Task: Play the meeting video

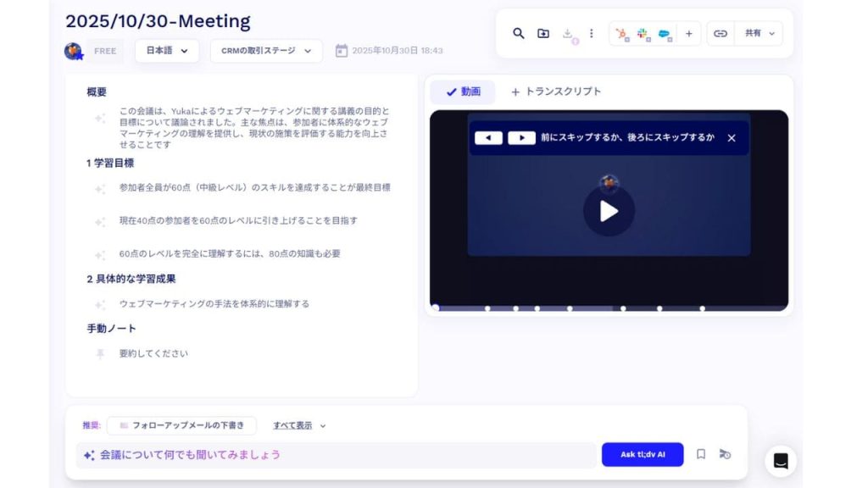Action: point(609,211)
